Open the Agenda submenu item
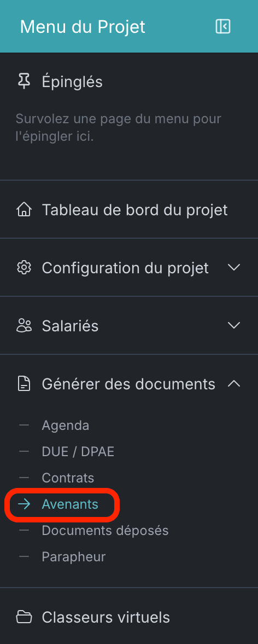The width and height of the screenshot is (258, 644). coord(66,425)
